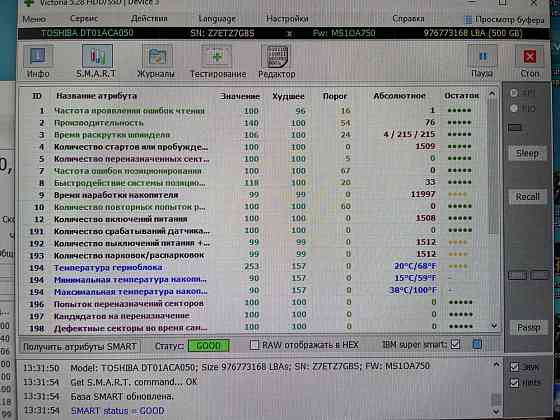Screen dimensions: 560x420
Task: Toggle the Звук sound checkbox
Action: [x=515, y=367]
